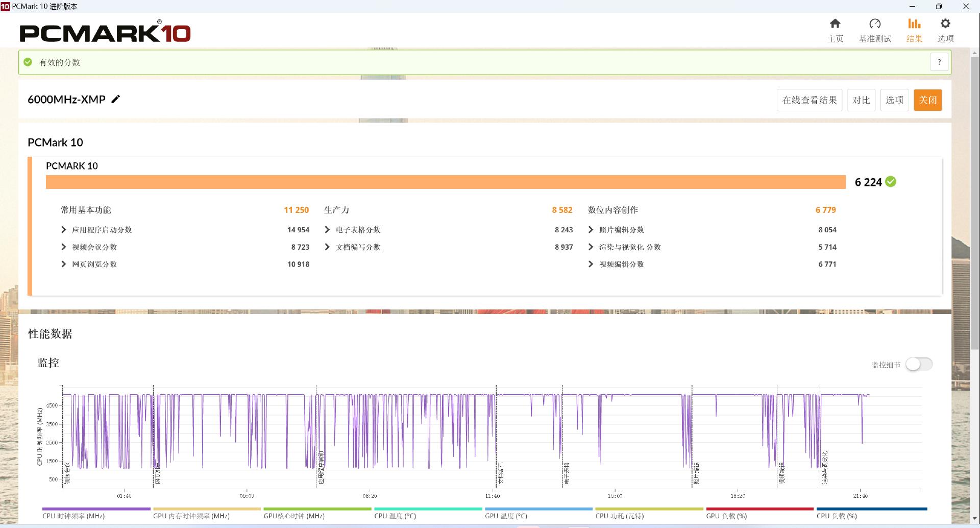The width and height of the screenshot is (980, 528).
Task: Click the question mark help icon
Action: [939, 62]
